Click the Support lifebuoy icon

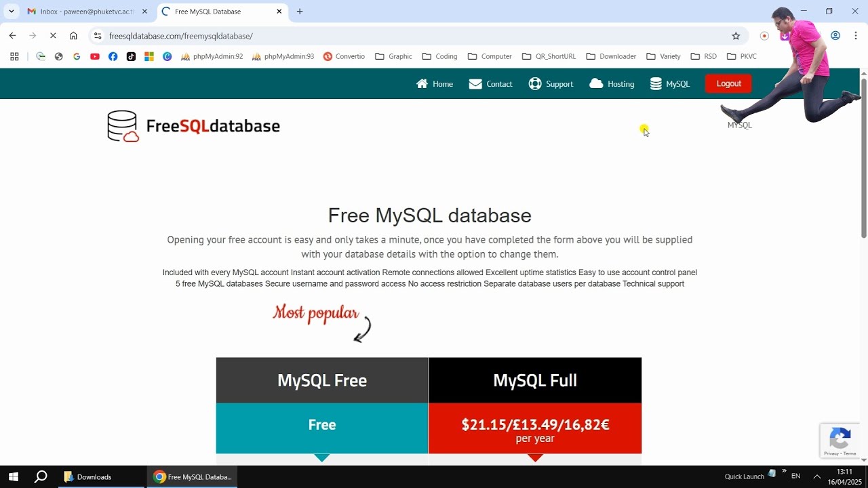click(x=535, y=84)
